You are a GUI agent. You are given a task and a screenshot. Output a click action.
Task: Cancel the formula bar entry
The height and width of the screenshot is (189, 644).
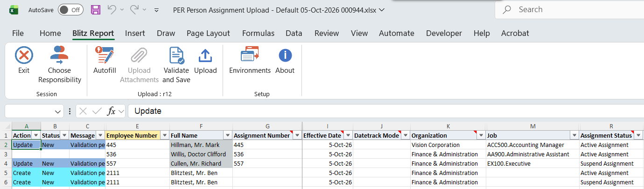coord(83,111)
